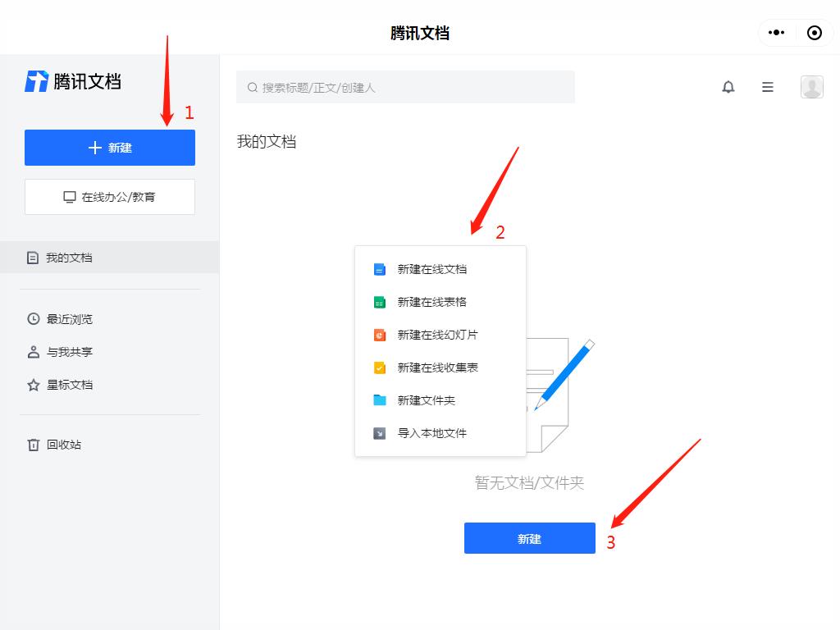Click the orange online slides icon
Image resolution: width=840 pixels, height=630 pixels.
click(x=379, y=335)
